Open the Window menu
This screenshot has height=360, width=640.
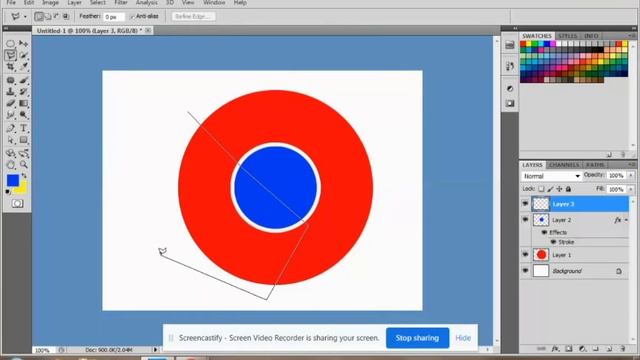214,3
